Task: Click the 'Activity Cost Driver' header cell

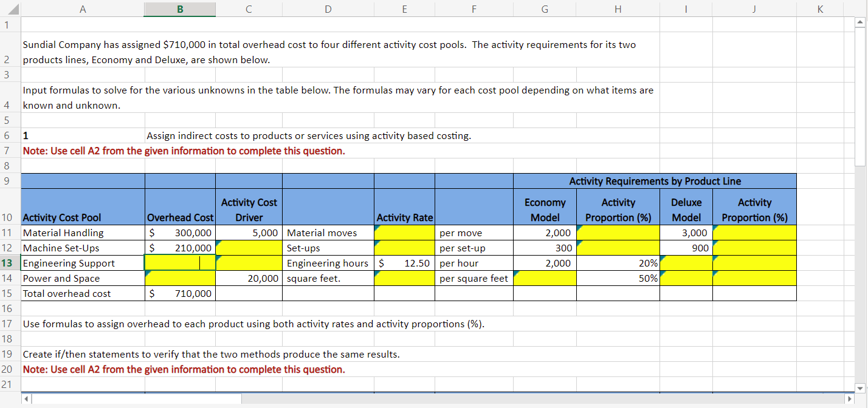Action: (249, 206)
